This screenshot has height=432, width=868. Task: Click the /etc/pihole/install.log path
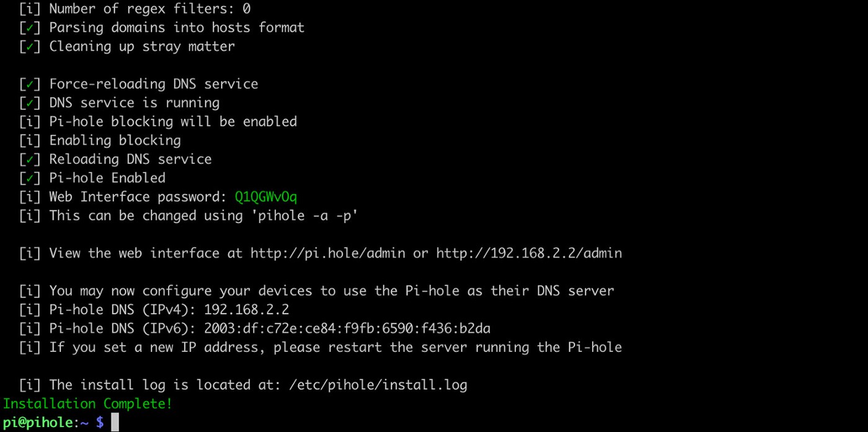coord(378,385)
